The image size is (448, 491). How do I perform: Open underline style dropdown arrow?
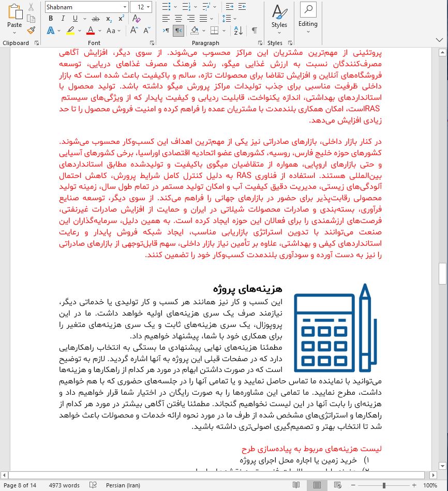coord(84,19)
